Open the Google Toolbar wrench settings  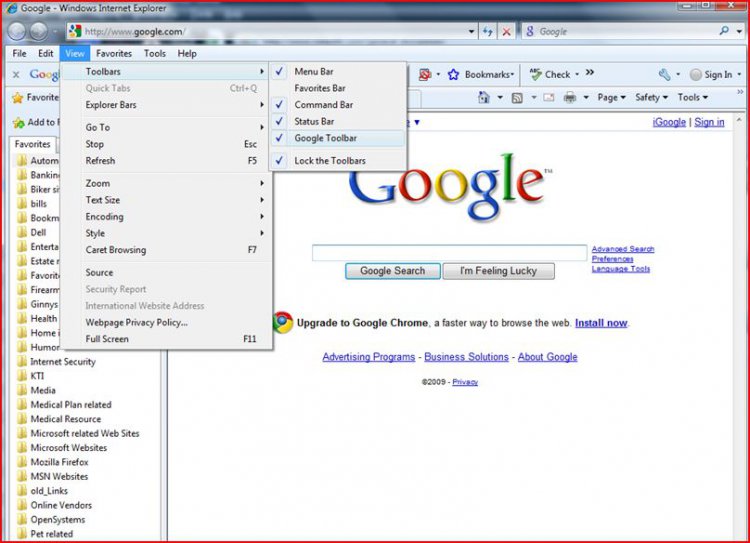(664, 74)
